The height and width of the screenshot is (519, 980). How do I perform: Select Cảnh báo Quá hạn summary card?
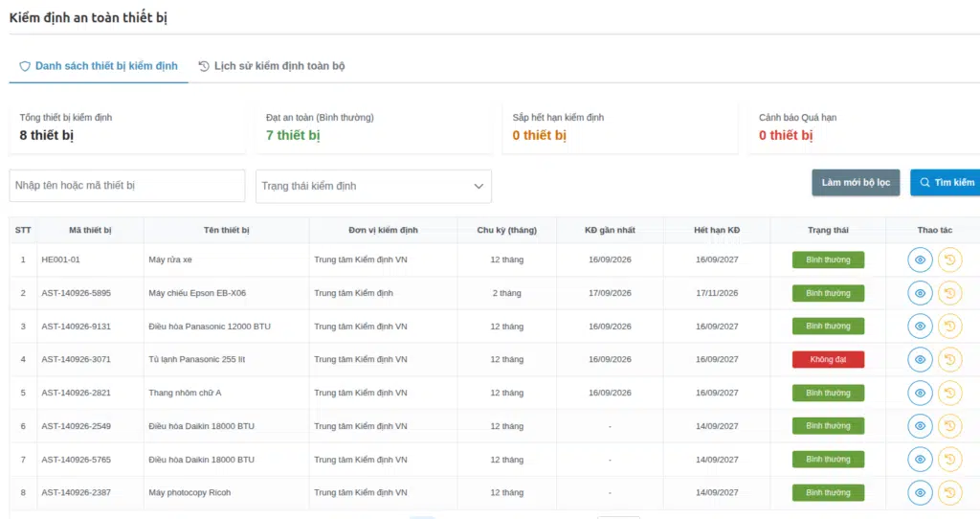point(865,127)
